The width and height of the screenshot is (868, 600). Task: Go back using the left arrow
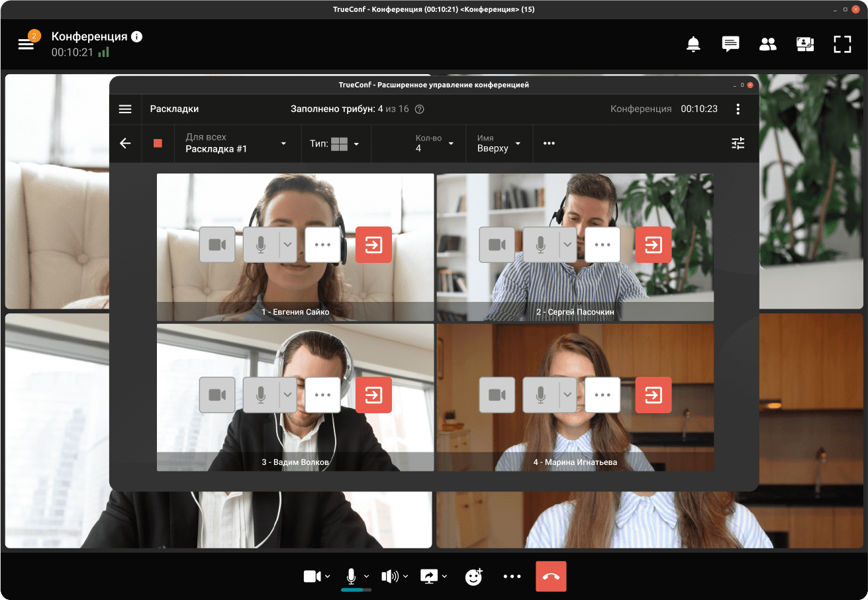[125, 144]
